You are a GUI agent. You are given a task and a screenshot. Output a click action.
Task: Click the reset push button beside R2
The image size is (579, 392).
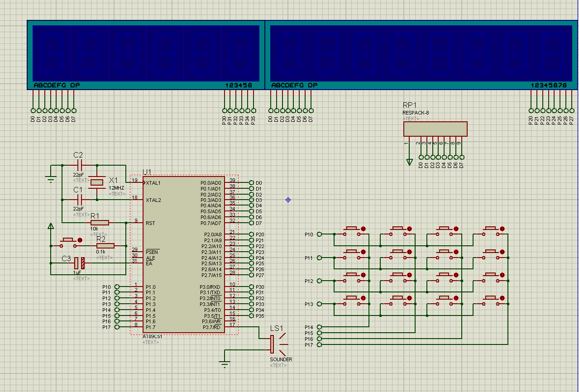coord(69,244)
